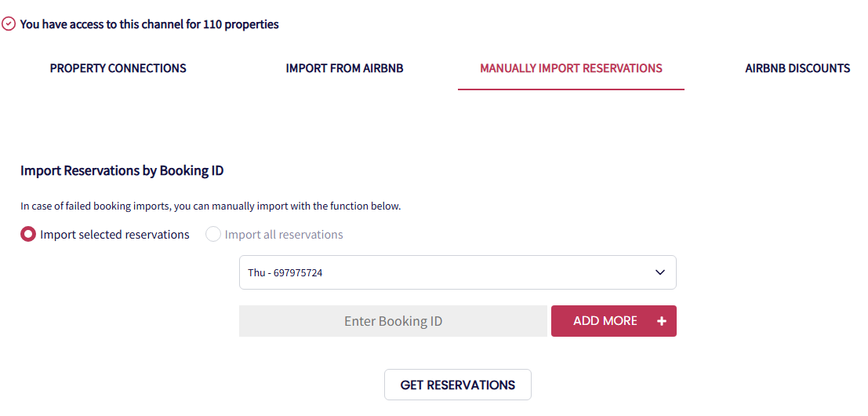Choose the 'Import all reservations' radio circle
The width and height of the screenshot is (868, 416).
click(x=213, y=234)
